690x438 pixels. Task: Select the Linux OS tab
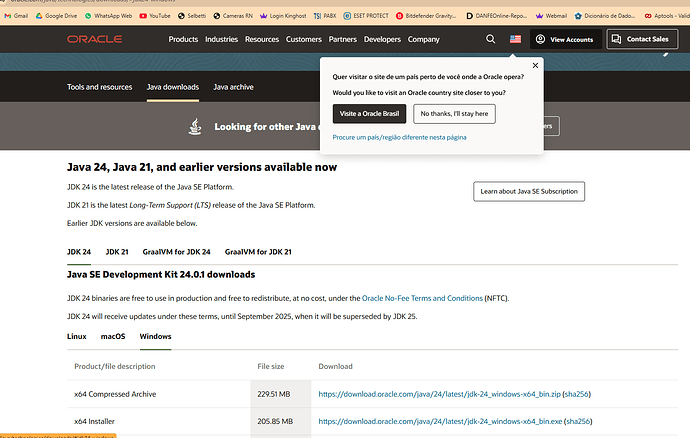click(77, 336)
